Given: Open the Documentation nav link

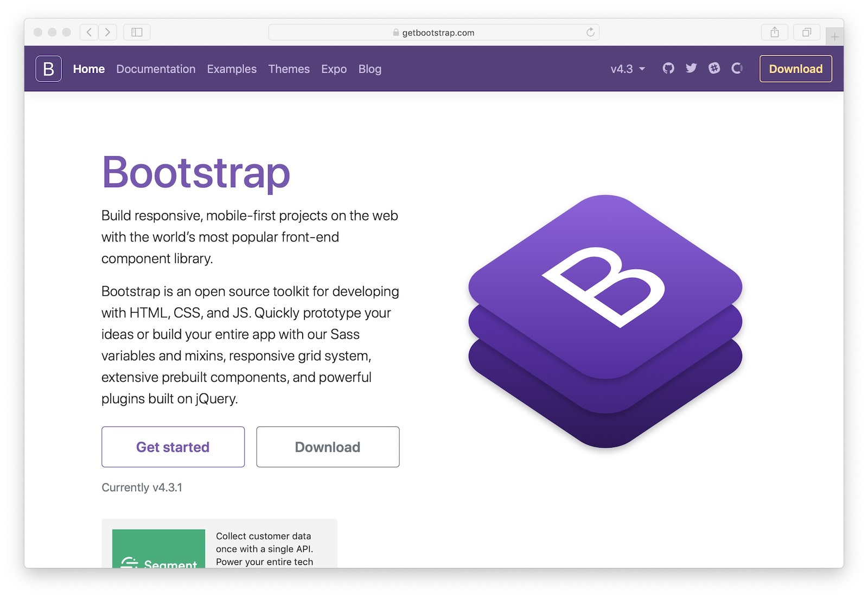Looking at the screenshot, I should pyautogui.click(x=156, y=69).
